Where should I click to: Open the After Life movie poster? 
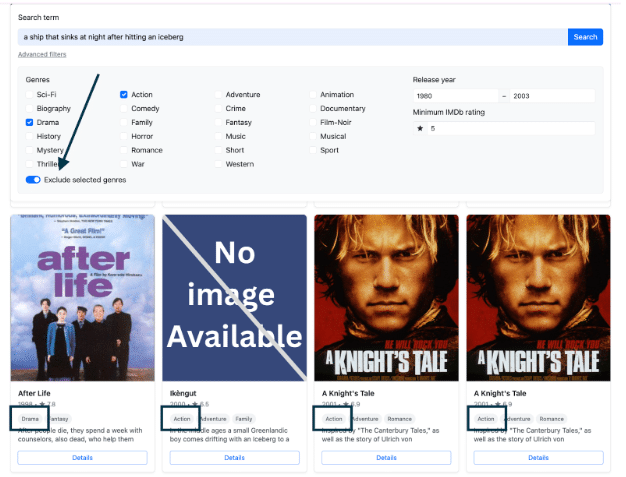pyautogui.click(x=82, y=297)
